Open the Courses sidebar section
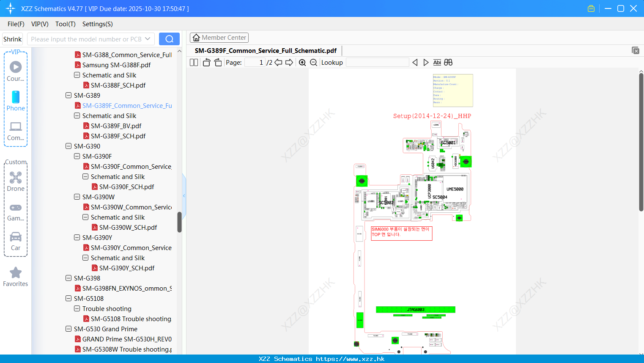The image size is (644, 363). [16, 71]
